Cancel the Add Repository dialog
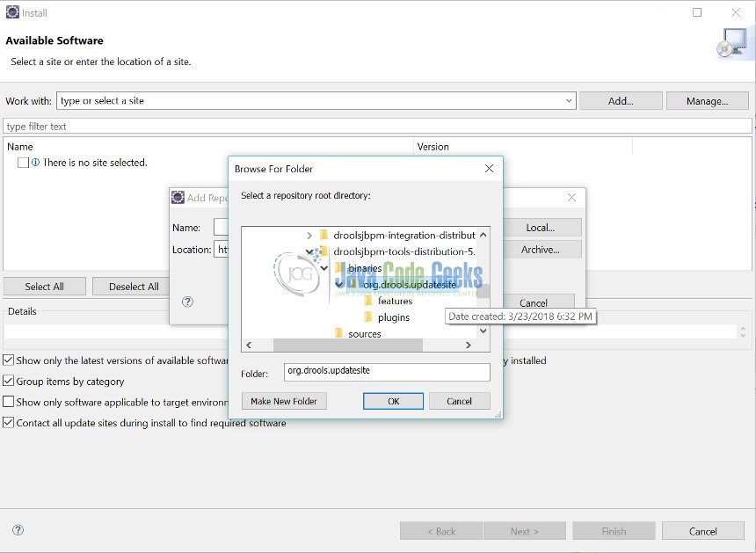 (x=534, y=302)
